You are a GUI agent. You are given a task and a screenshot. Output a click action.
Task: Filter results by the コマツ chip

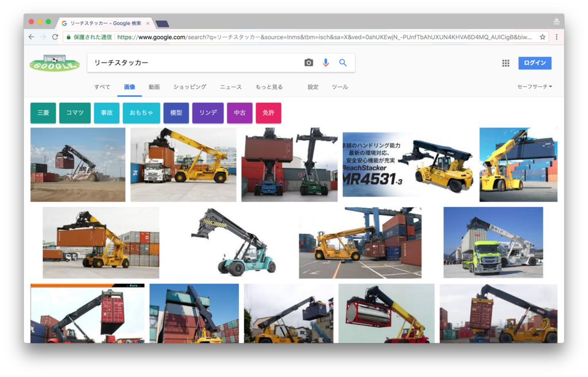[x=75, y=113]
